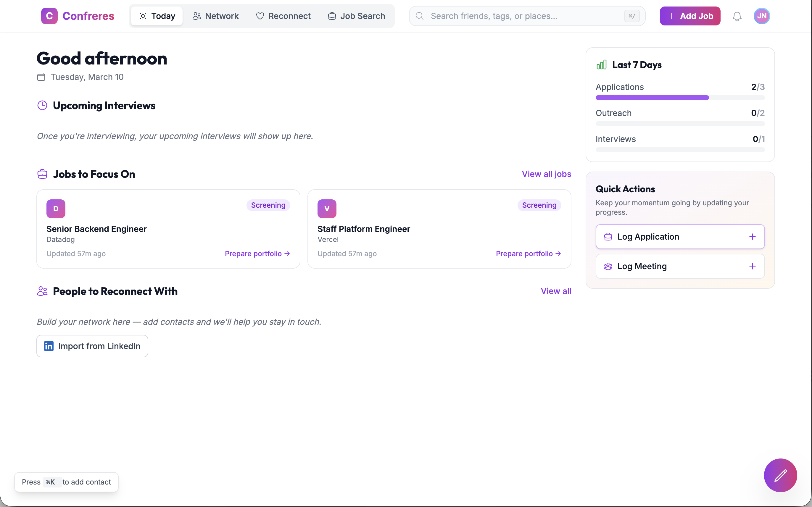
Task: Click the floating pencil compose button
Action: pos(780,475)
